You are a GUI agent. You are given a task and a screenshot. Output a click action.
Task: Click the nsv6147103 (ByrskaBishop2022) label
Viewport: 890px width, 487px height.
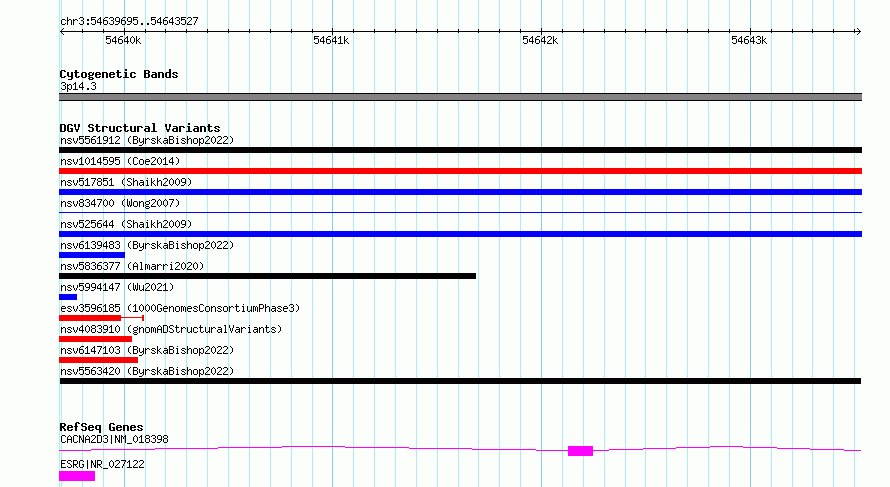(x=147, y=350)
